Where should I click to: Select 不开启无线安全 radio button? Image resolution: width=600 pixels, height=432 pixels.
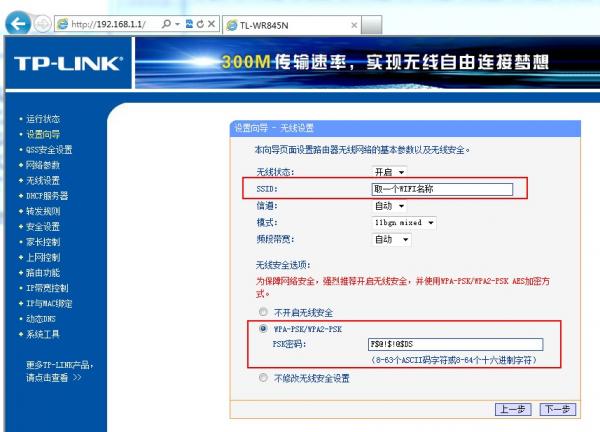click(x=263, y=312)
